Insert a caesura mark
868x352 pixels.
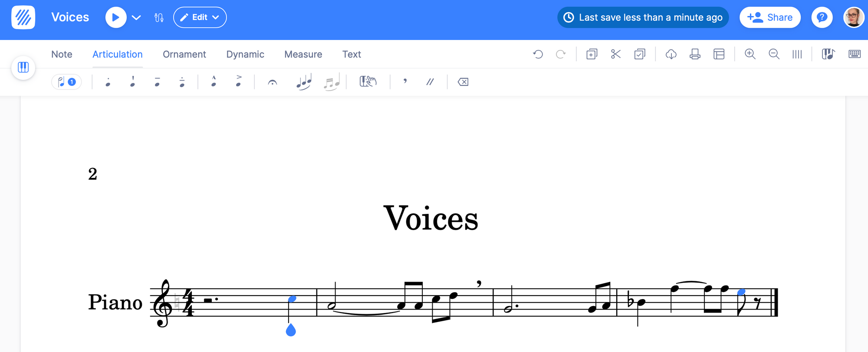430,82
